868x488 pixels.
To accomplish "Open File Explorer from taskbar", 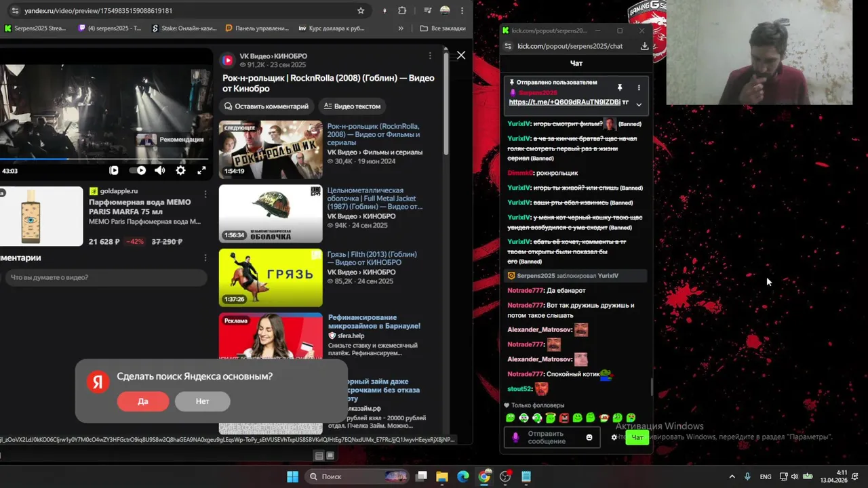I will (x=441, y=476).
